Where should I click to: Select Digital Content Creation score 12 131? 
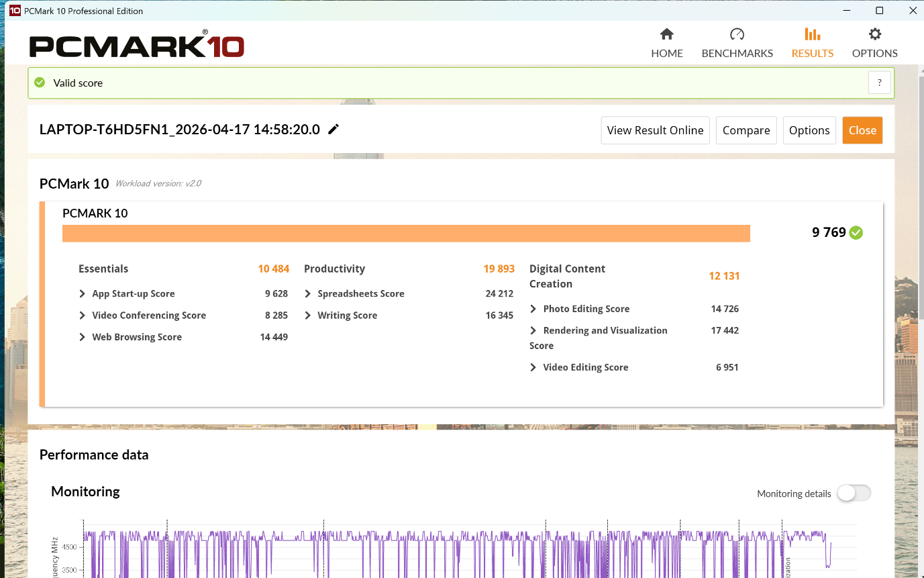(725, 276)
